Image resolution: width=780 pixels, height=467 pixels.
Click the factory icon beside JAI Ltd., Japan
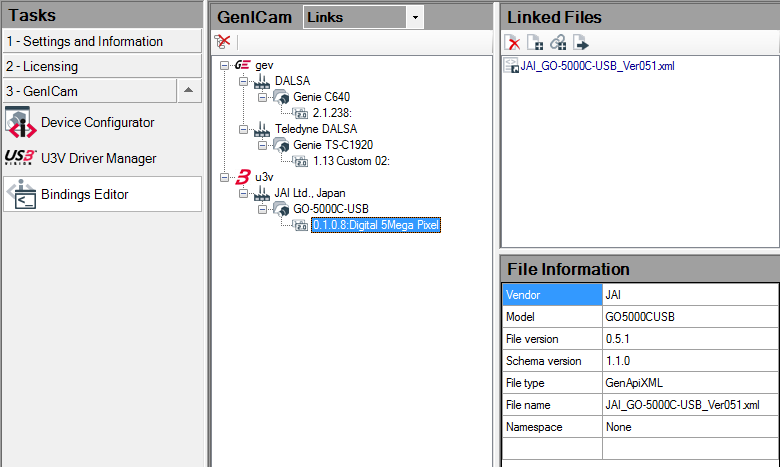click(262, 193)
